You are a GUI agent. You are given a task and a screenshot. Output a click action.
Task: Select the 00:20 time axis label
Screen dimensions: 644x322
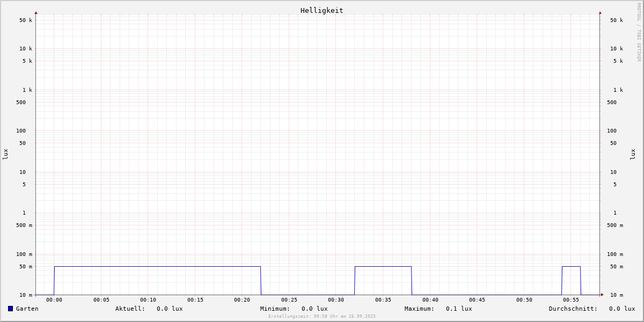242,300
